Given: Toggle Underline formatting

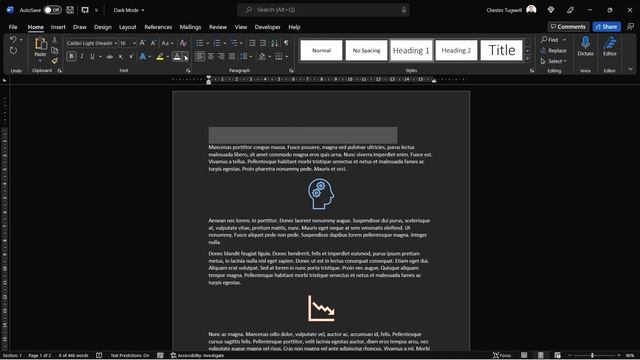Looking at the screenshot, I should pos(92,56).
